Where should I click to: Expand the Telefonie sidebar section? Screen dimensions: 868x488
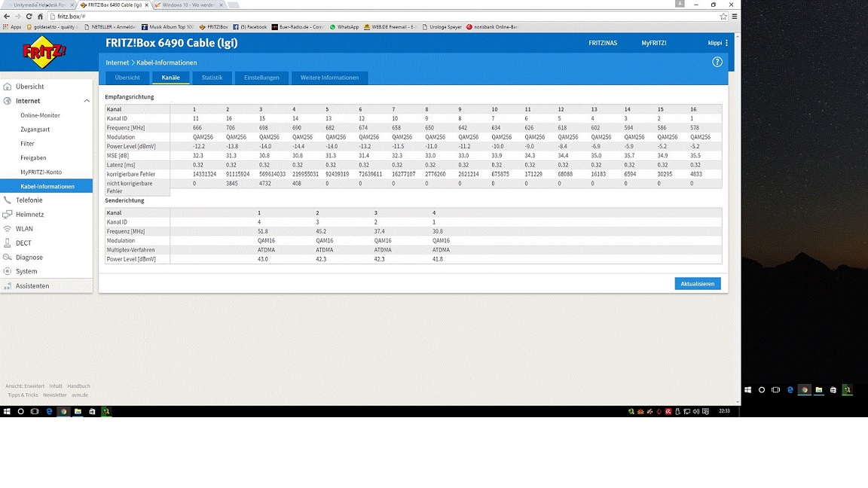coord(29,200)
